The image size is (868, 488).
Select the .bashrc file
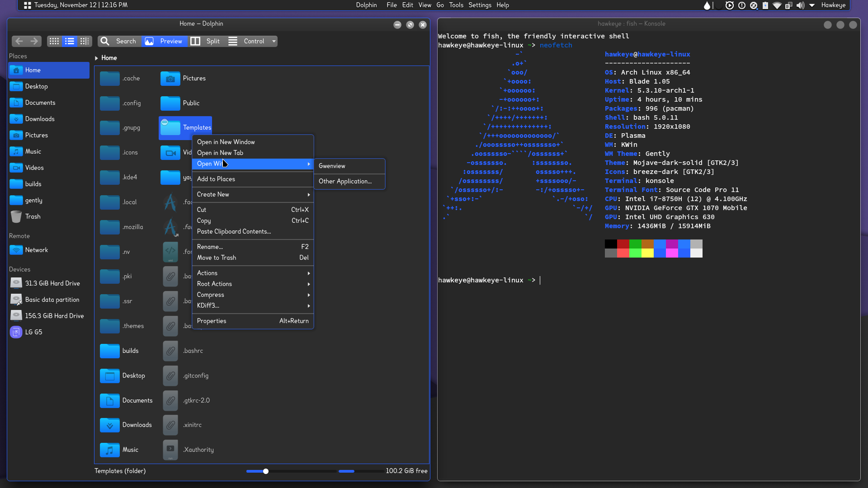[x=183, y=351]
